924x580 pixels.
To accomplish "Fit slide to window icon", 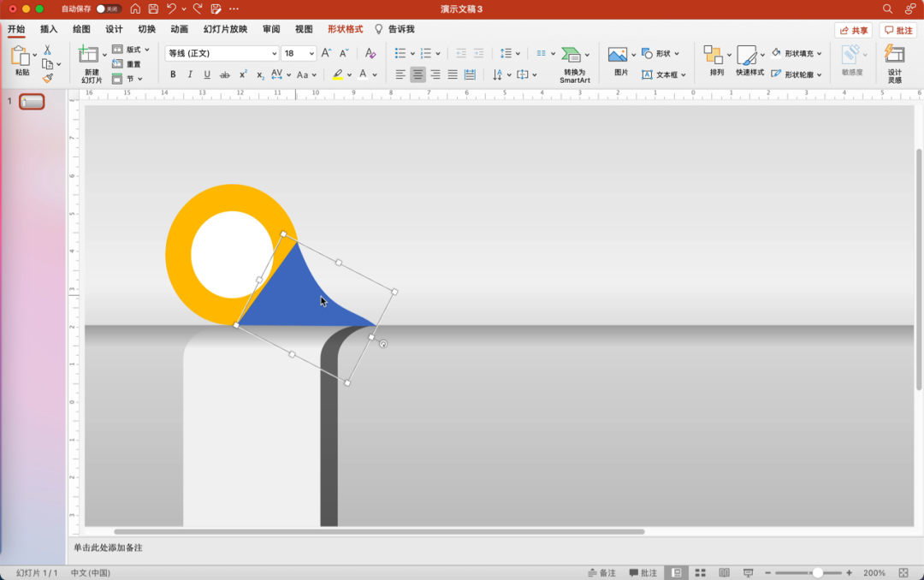I will pos(903,572).
